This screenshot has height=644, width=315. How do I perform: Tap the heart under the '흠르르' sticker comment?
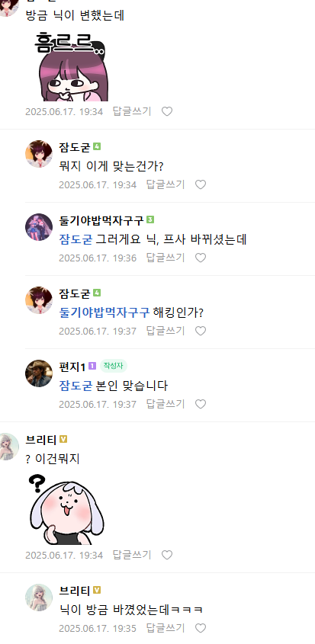[166, 111]
